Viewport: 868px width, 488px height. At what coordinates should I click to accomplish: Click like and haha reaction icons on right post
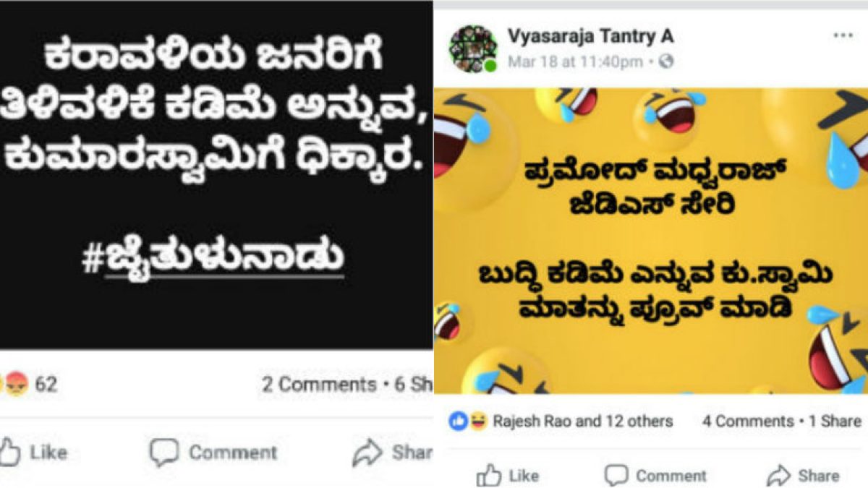click(468, 421)
